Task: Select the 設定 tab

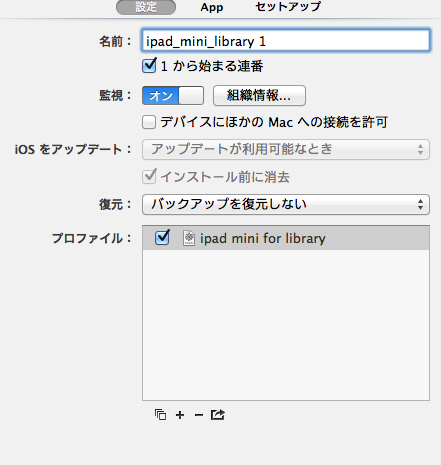Action: [146, 7]
